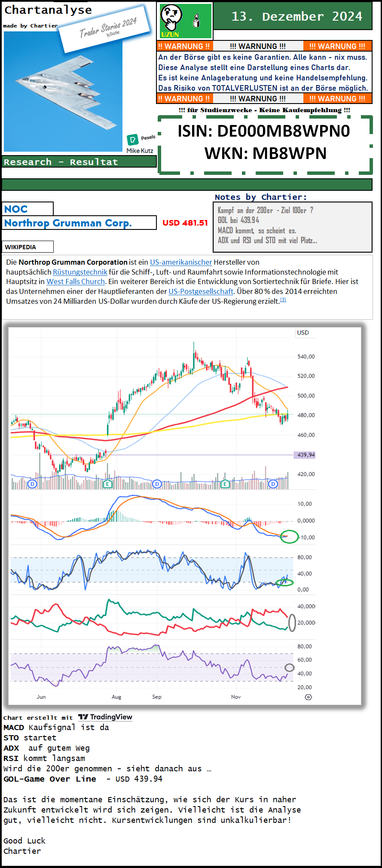This screenshot has width=382, height=868.
Task: Click the USD 481.51 price
Action: (x=185, y=223)
